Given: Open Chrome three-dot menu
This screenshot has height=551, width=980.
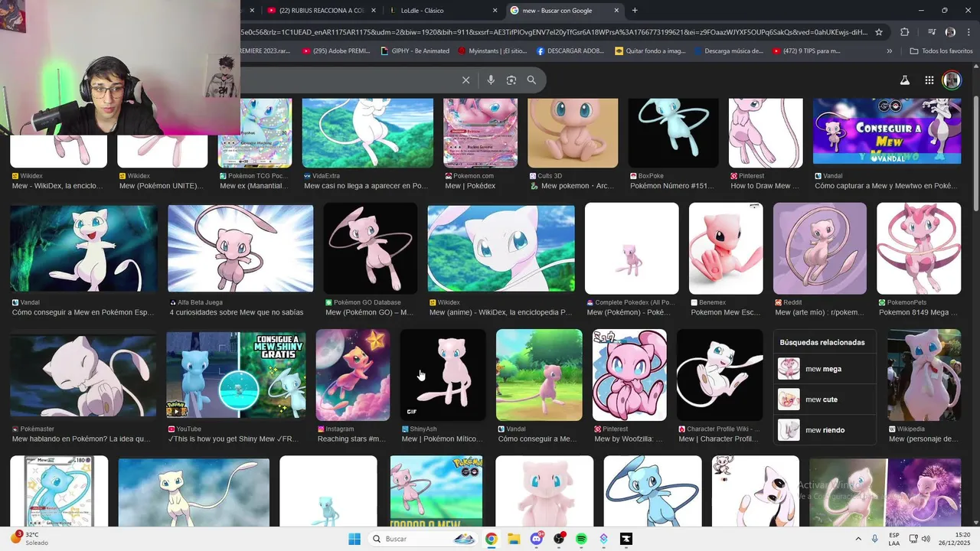Looking at the screenshot, I should [x=969, y=32].
